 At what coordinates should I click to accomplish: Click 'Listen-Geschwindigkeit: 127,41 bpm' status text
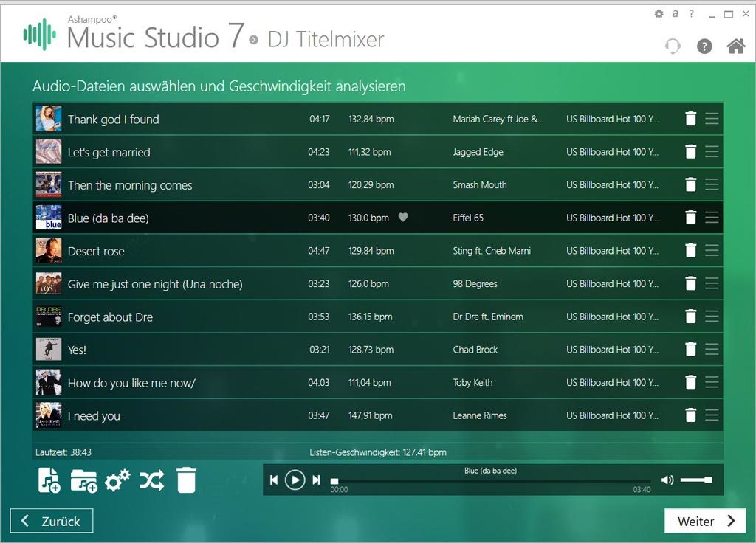[377, 452]
